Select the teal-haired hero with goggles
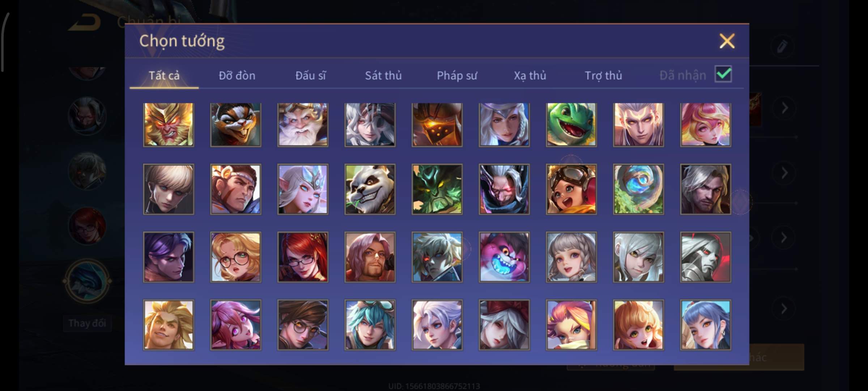The width and height of the screenshot is (868, 391). [370, 325]
